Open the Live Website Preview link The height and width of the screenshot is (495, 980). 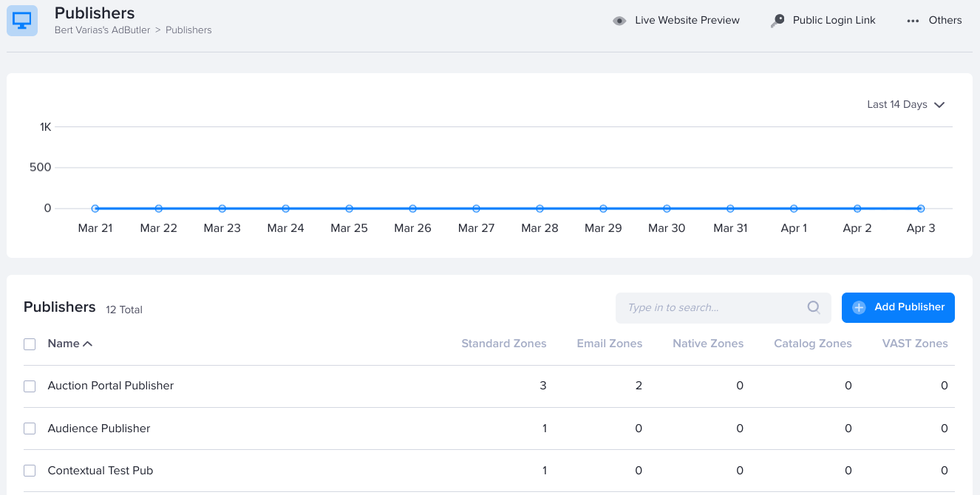point(676,21)
